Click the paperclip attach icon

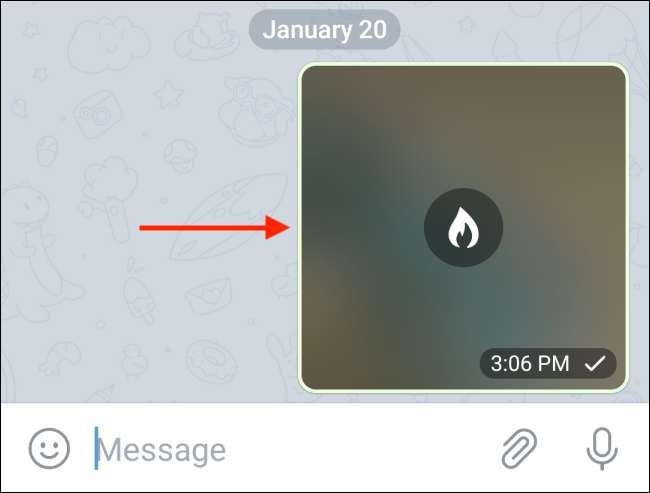[519, 449]
